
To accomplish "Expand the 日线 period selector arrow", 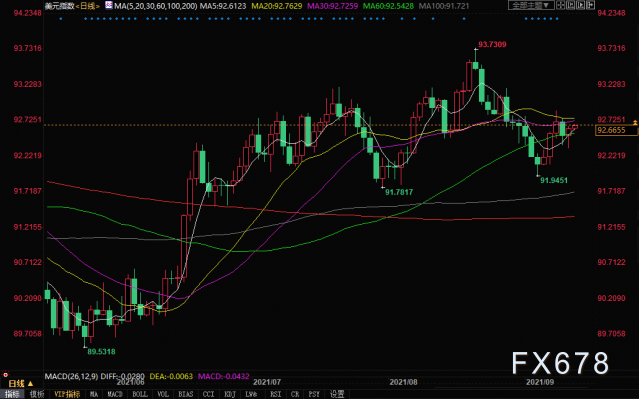I will (30, 383).
